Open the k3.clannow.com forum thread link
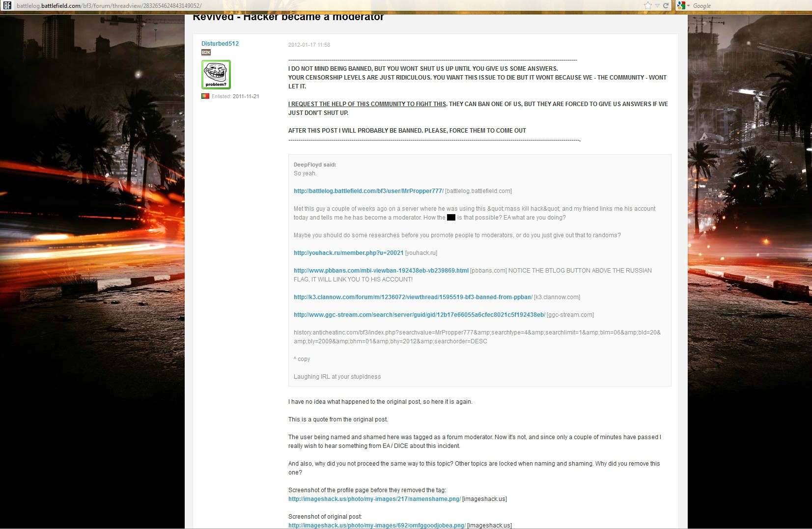 click(413, 297)
